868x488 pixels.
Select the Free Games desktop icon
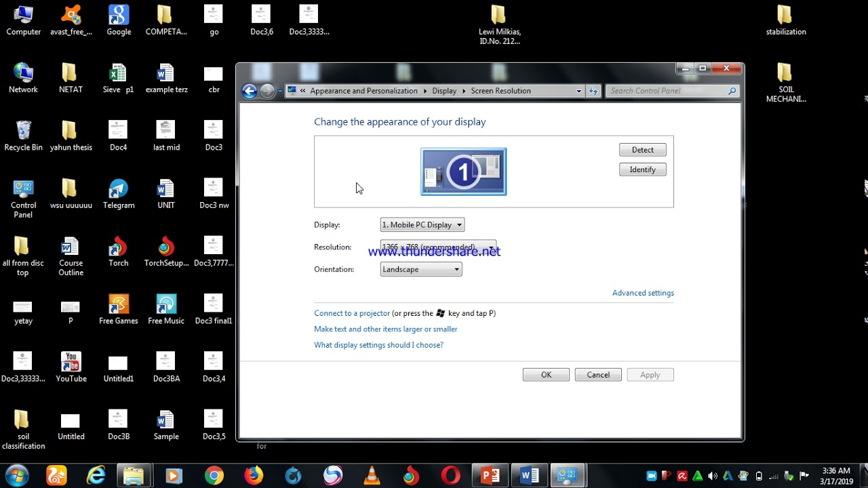119,310
